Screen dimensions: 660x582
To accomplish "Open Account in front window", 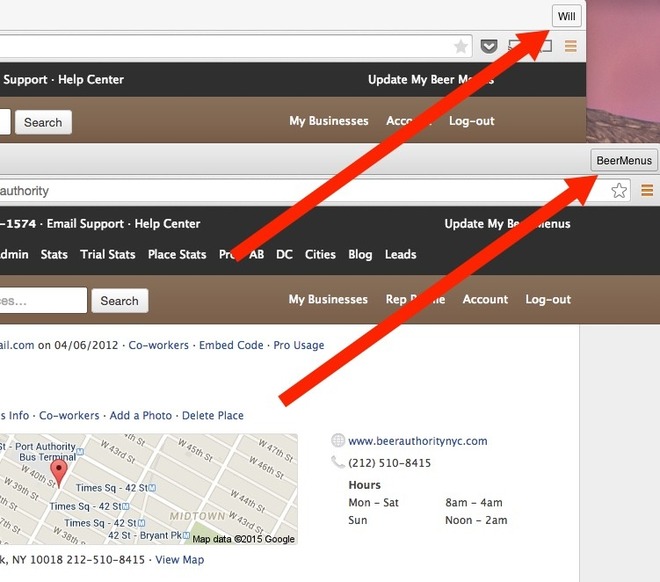I will click(x=485, y=299).
